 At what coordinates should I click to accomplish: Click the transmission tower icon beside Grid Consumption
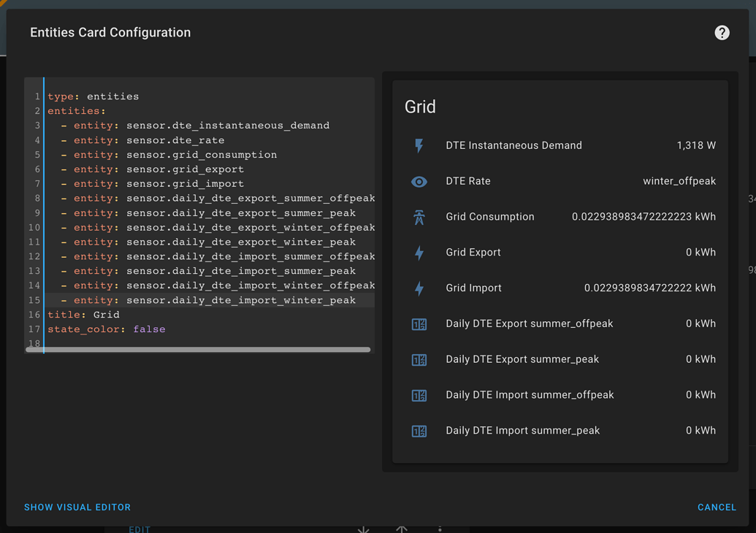(419, 216)
